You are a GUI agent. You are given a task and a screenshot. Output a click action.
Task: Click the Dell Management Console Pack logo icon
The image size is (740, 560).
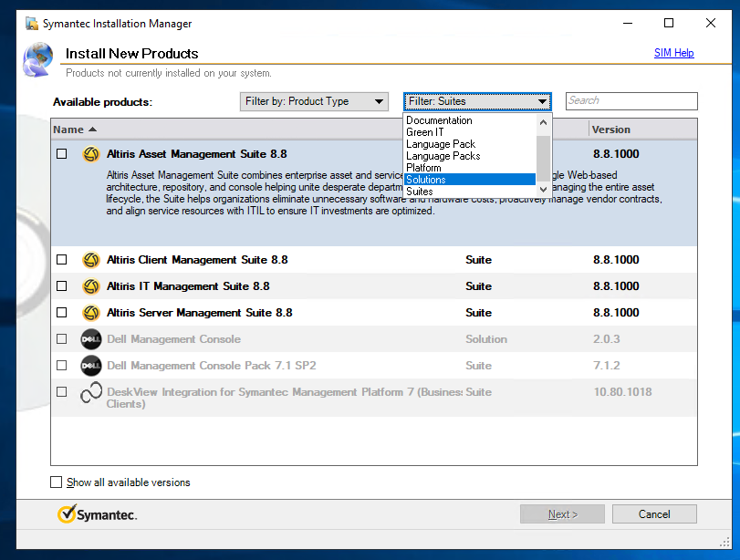click(90, 365)
